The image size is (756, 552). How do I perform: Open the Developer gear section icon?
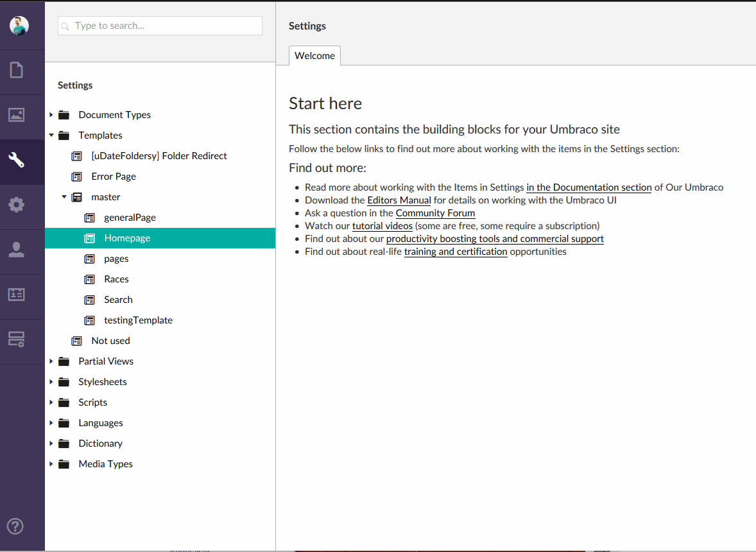17,204
